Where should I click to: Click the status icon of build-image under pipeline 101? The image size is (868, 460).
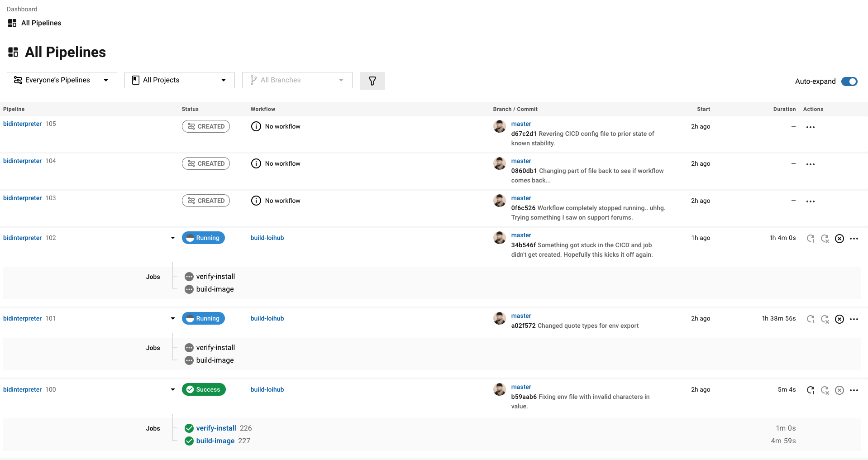click(x=189, y=360)
